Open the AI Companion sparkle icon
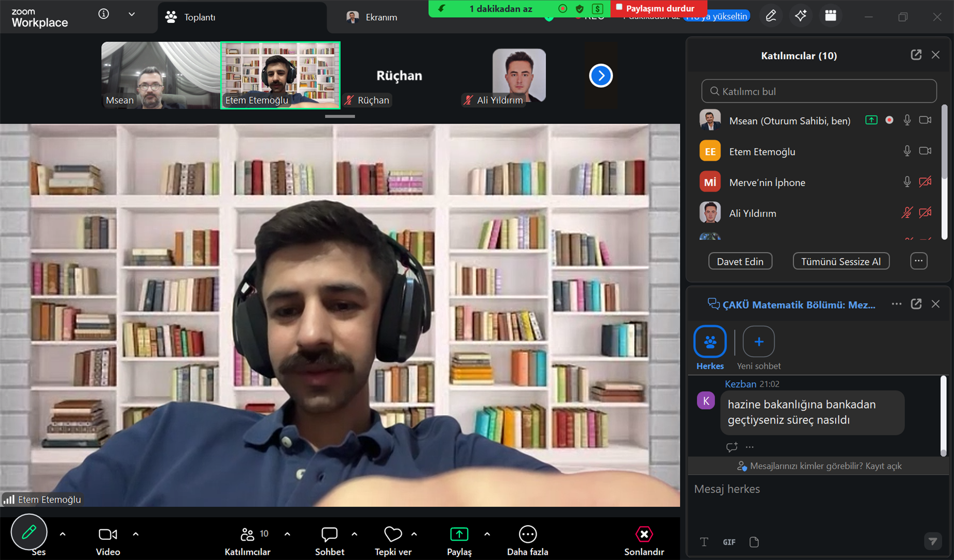 point(801,16)
